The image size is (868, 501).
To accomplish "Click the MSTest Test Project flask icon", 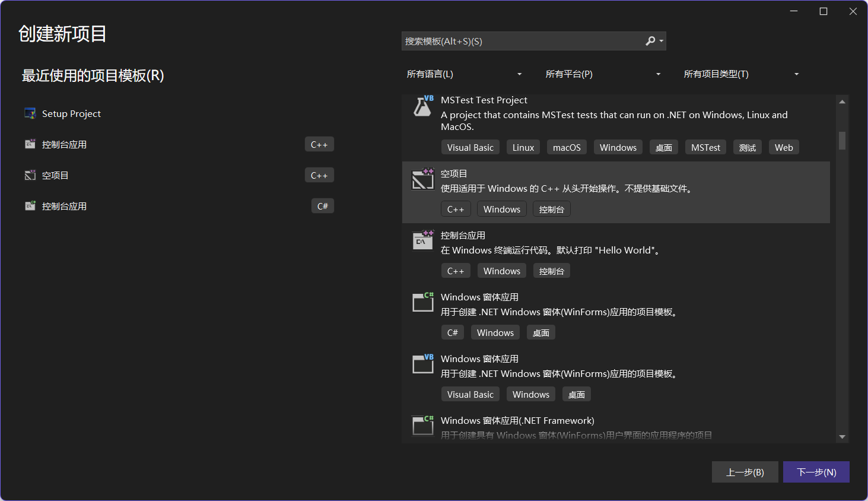I will pos(423,106).
